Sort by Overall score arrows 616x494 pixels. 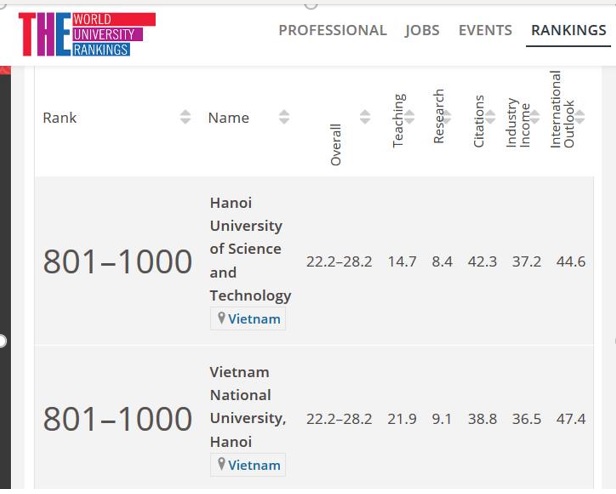[365, 117]
